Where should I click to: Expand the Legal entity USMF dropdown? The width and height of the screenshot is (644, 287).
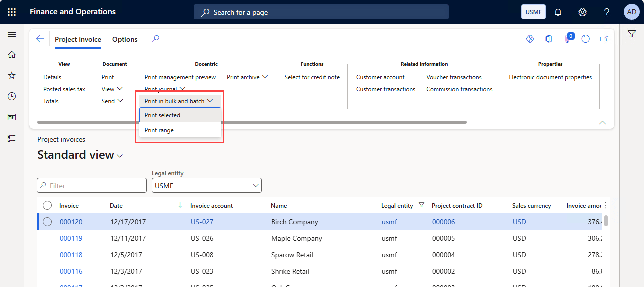[256, 185]
